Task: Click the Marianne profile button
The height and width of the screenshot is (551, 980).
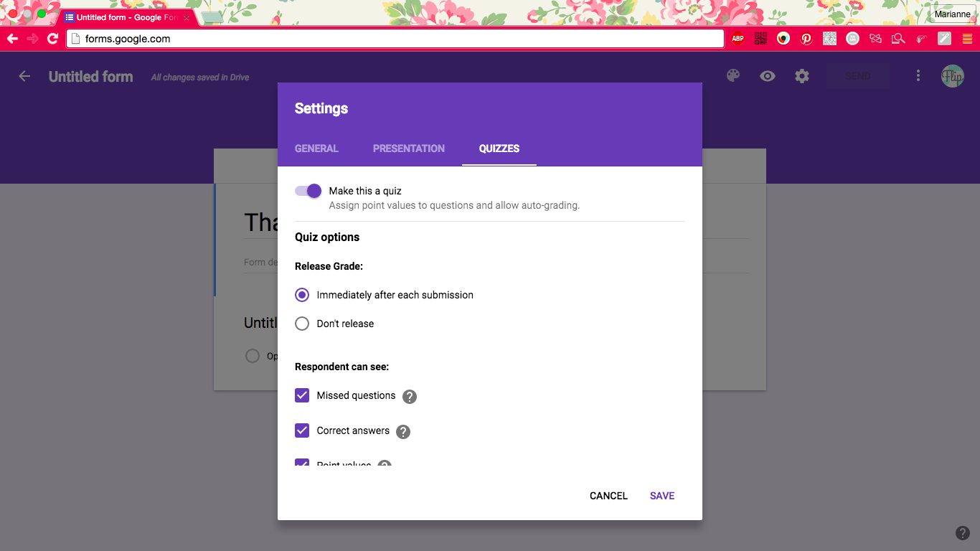Action: coord(953,14)
